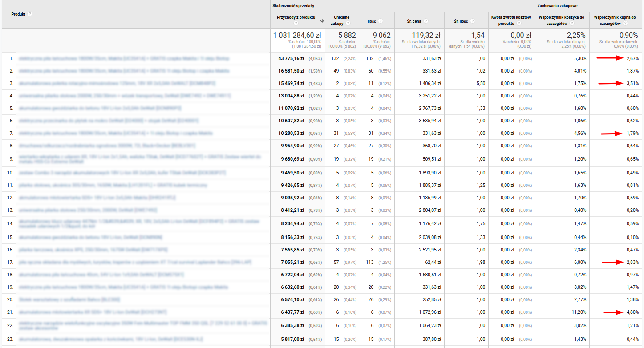Click cart-to-detail rate 11,20%
Screen dimensions: 644x348
point(579,312)
